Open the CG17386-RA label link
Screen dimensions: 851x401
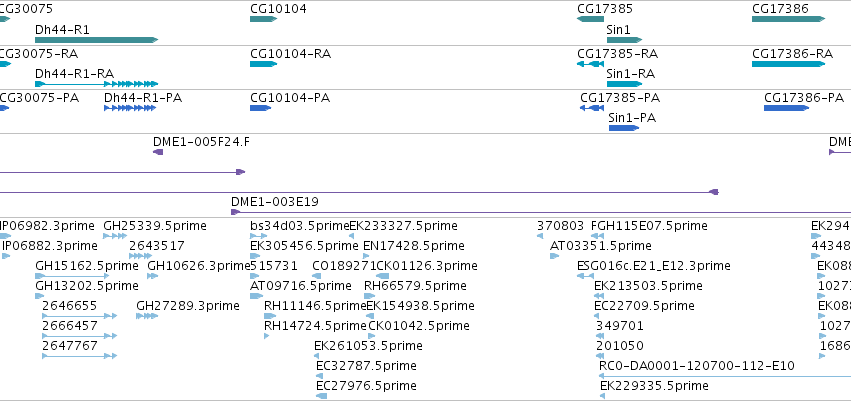(792, 54)
